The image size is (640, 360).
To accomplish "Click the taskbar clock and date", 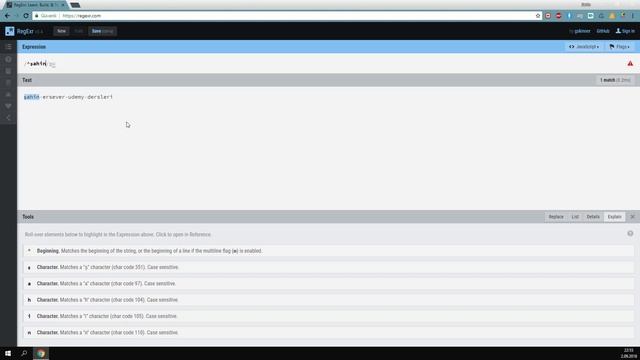I will 630,353.
